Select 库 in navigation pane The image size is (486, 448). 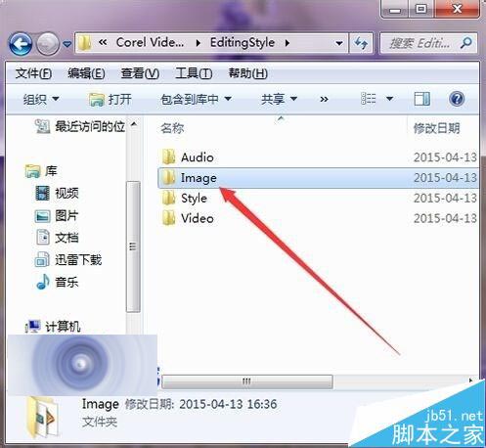(x=41, y=170)
